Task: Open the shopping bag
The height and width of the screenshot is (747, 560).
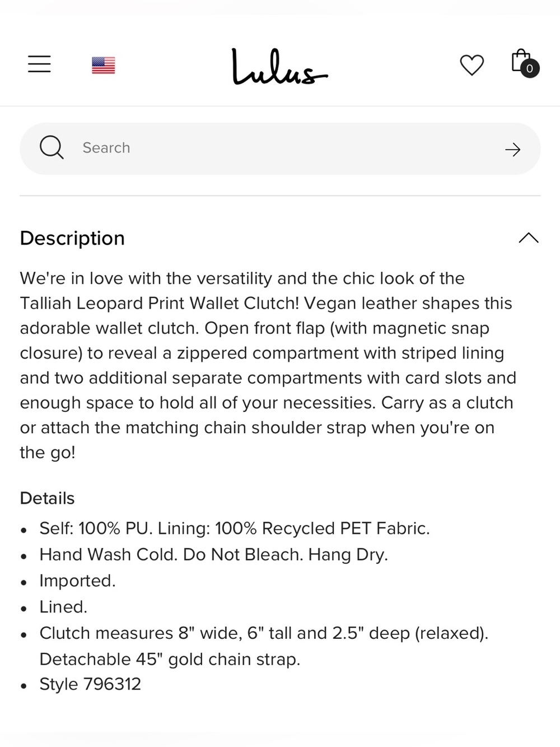Action: [x=521, y=61]
